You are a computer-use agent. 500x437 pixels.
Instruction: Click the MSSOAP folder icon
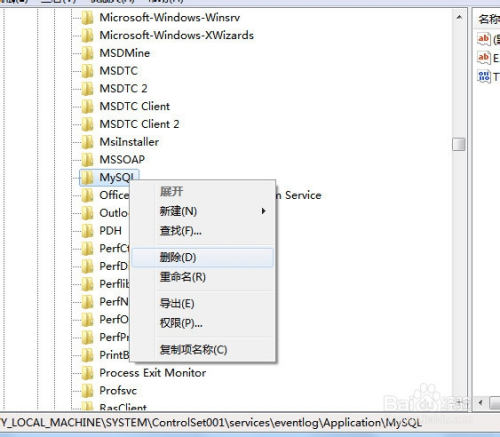tap(88, 160)
